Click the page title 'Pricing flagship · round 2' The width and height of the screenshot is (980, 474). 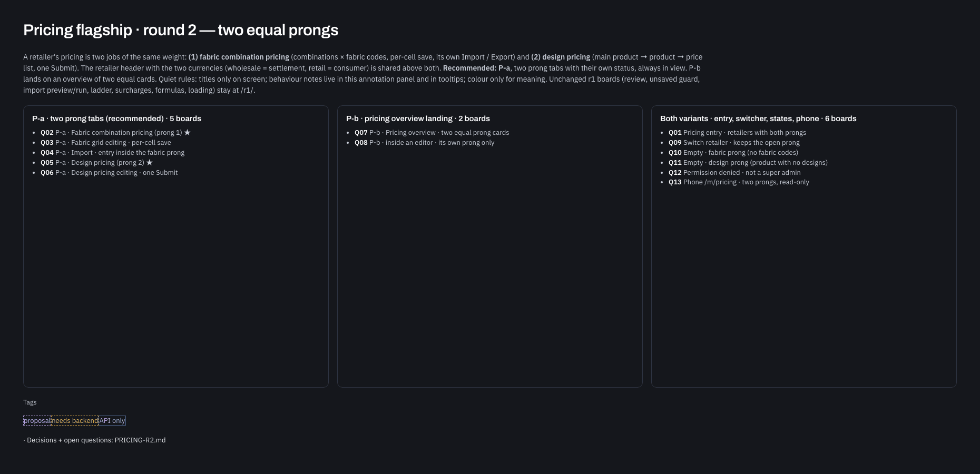[181, 30]
